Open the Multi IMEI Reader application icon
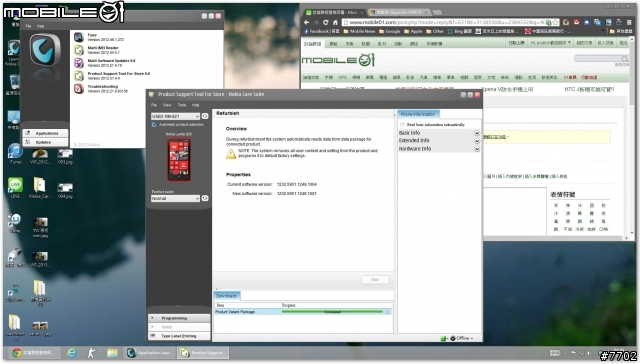 point(79,50)
